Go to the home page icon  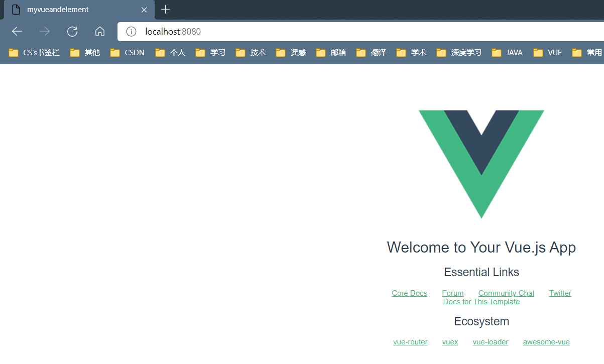tap(100, 32)
